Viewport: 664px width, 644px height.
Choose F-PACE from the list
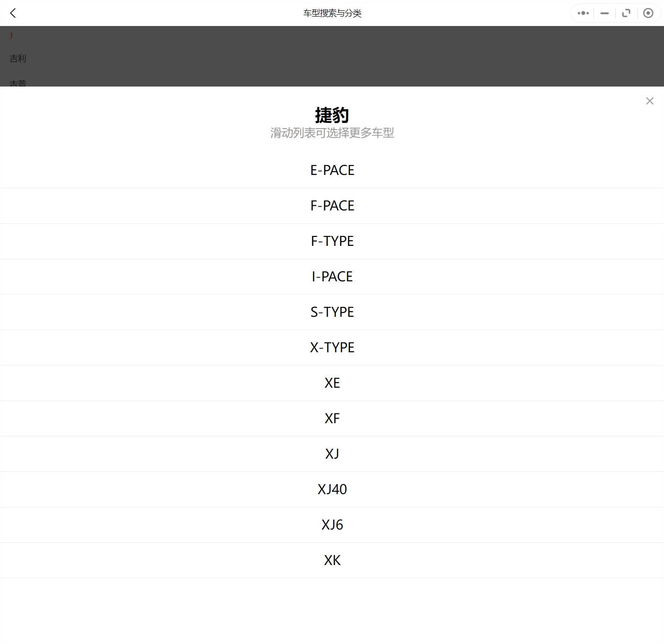pos(332,206)
